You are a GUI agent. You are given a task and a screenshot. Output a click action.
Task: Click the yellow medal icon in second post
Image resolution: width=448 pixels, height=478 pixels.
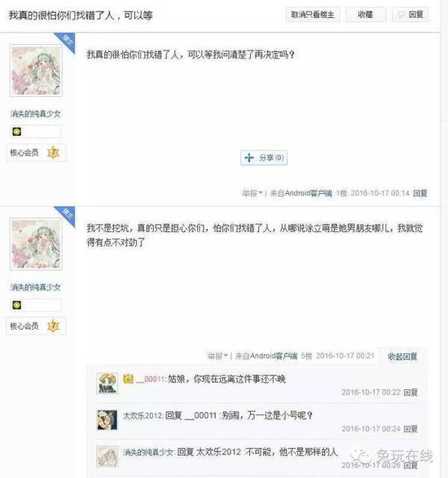pos(17,305)
